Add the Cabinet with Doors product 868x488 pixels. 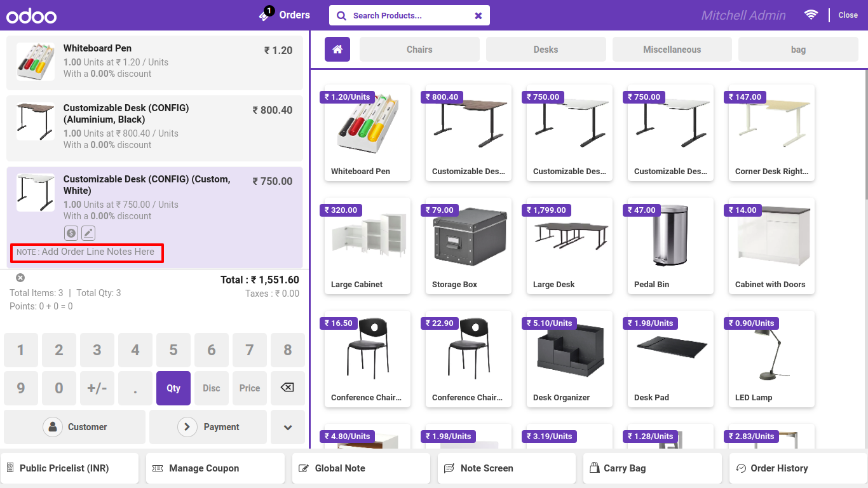click(771, 246)
